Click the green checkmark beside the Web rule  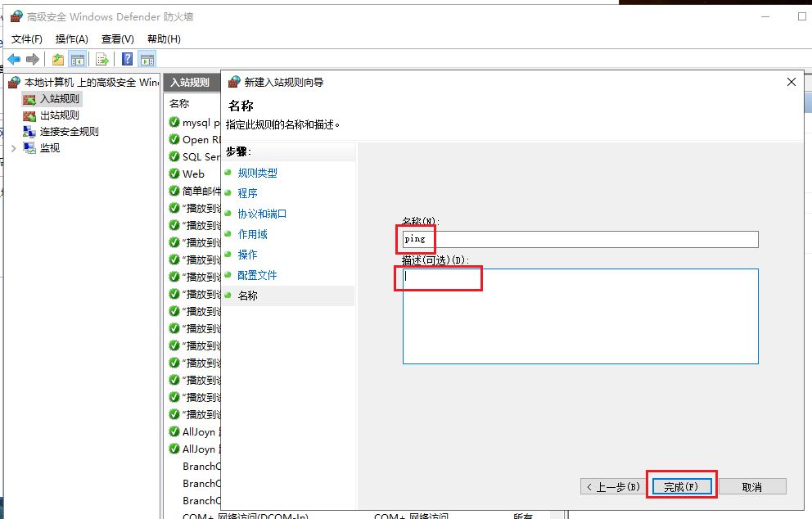point(173,174)
